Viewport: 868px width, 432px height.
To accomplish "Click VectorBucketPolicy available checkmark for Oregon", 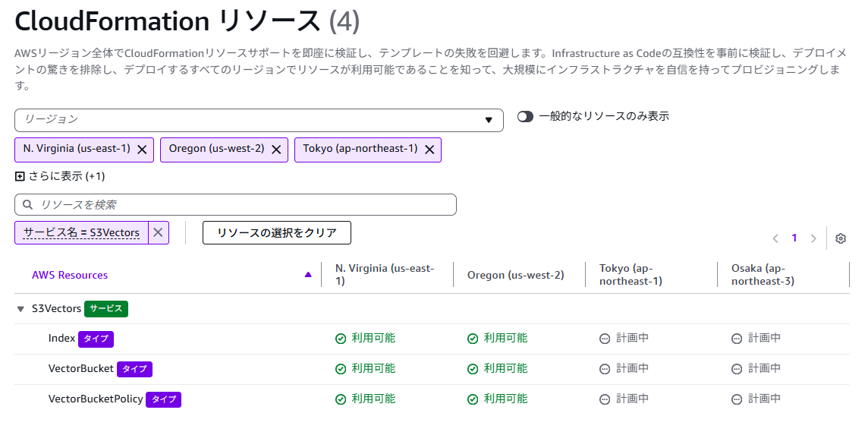I will pyautogui.click(x=473, y=399).
